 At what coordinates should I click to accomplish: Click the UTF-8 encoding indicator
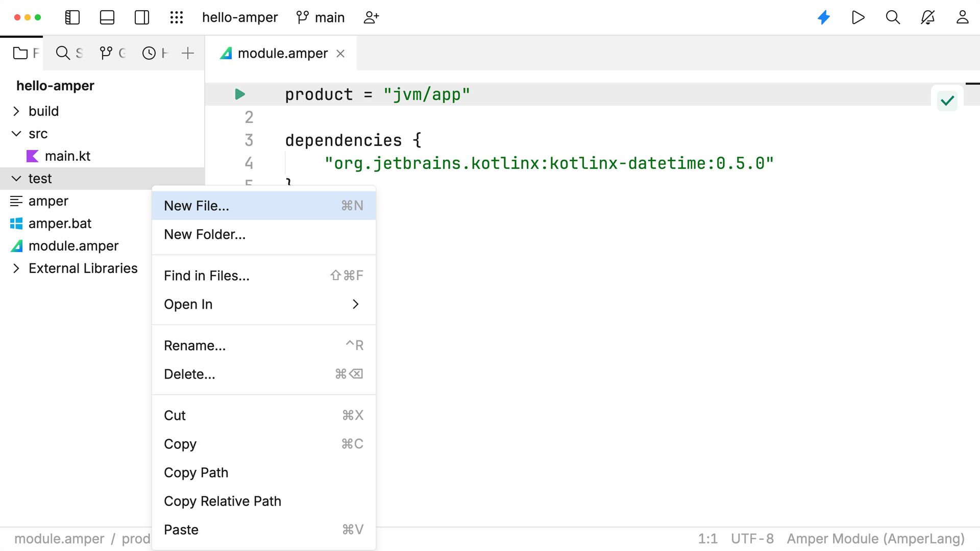(752, 539)
